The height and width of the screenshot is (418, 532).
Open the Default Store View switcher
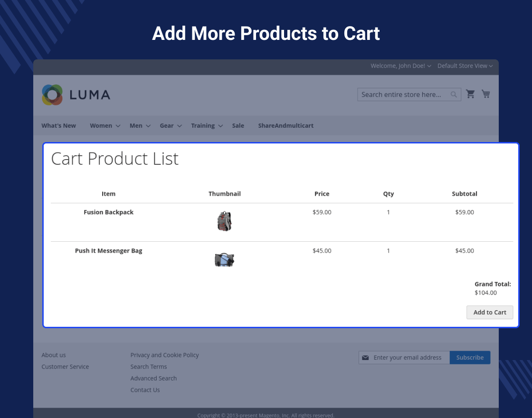(465, 66)
